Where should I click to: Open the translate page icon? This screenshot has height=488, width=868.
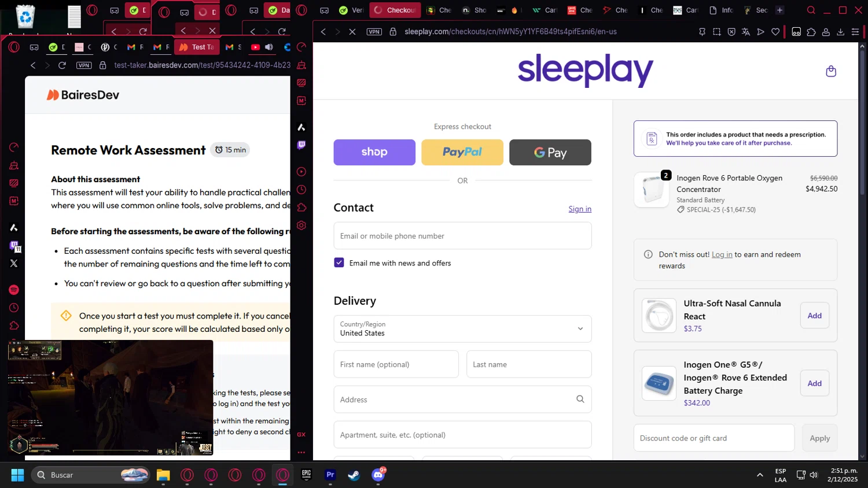[x=746, y=32]
